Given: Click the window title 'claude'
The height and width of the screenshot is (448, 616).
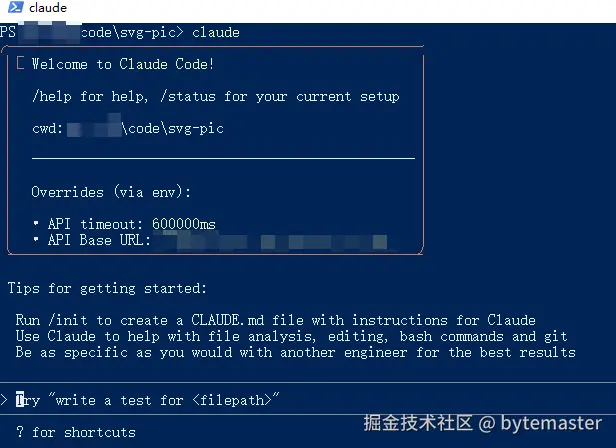Looking at the screenshot, I should tap(48, 9).
